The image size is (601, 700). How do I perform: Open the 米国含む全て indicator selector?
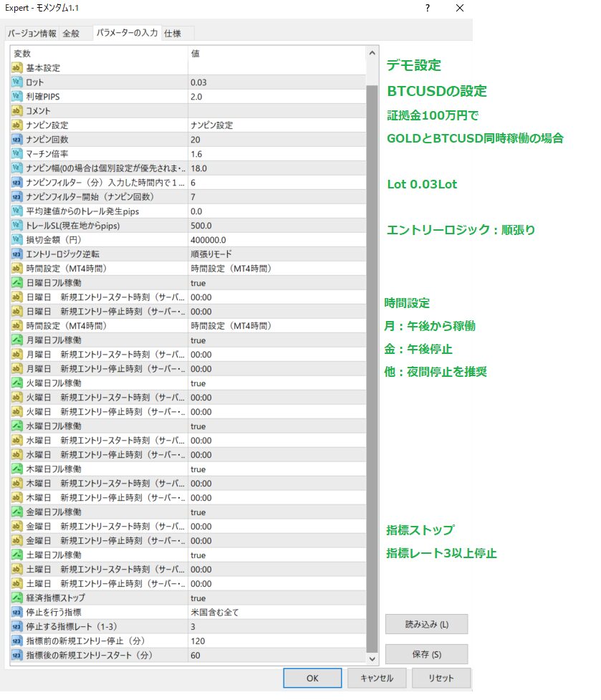coord(215,613)
